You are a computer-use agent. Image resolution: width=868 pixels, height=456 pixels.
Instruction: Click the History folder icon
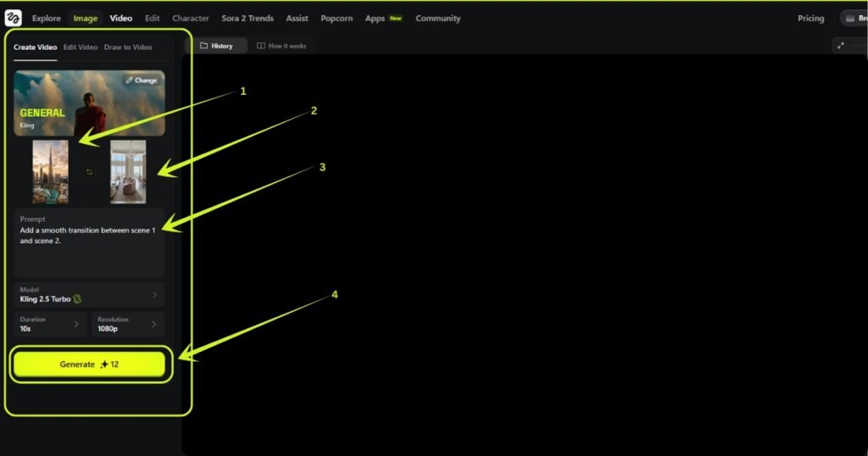point(203,46)
